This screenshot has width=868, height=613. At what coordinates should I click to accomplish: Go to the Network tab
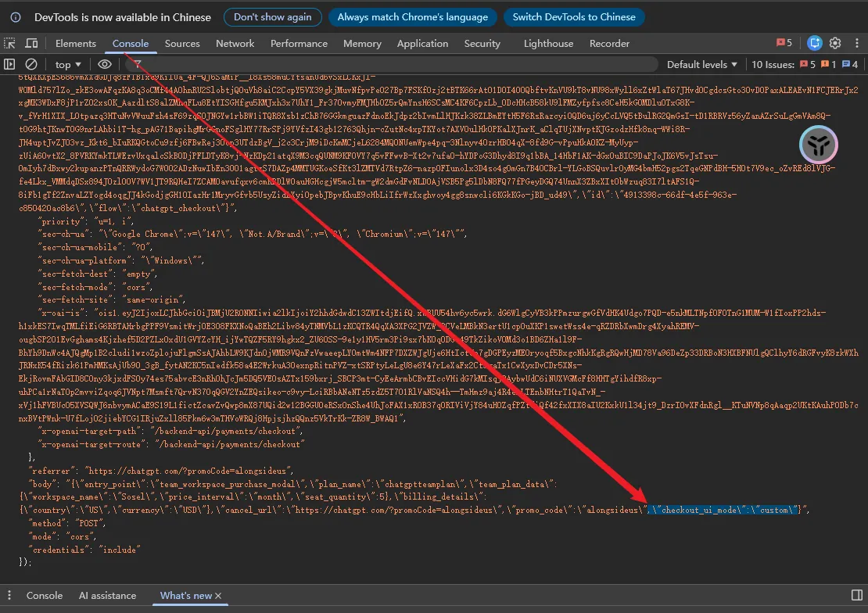(235, 43)
